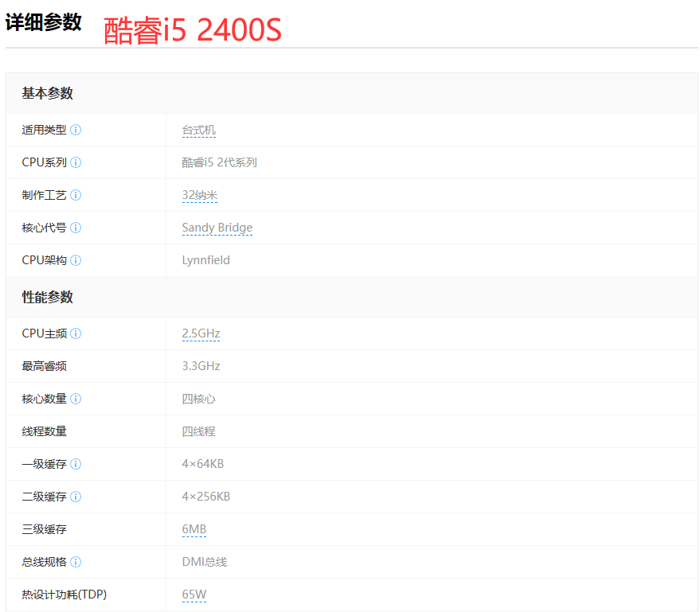Select the 3.3GHz turbo frequency value

201,366
